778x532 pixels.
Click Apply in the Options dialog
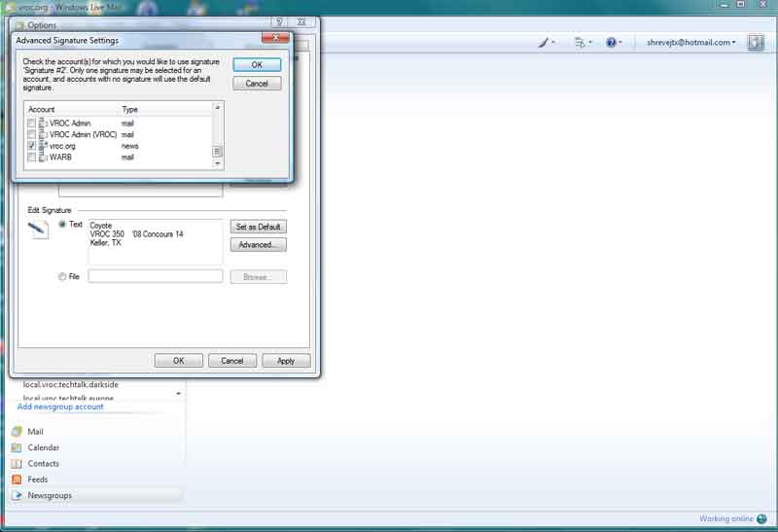point(286,361)
